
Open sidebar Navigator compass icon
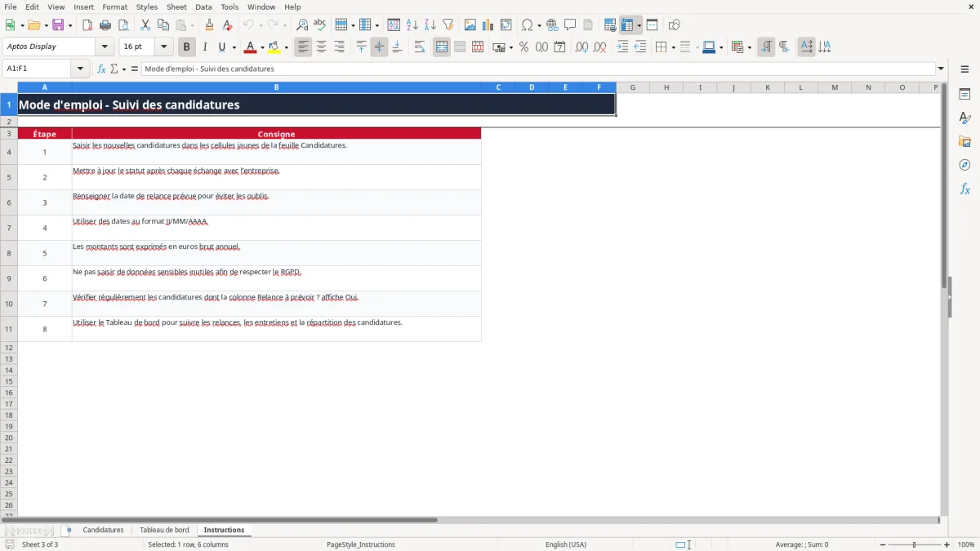(x=964, y=165)
